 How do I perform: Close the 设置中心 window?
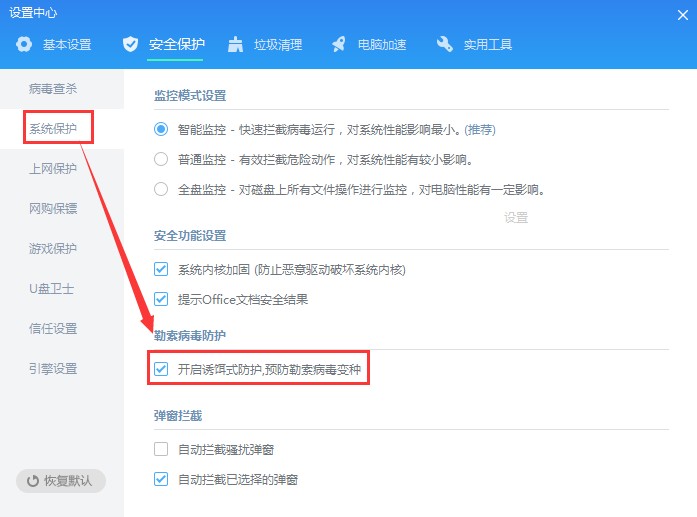[683, 15]
